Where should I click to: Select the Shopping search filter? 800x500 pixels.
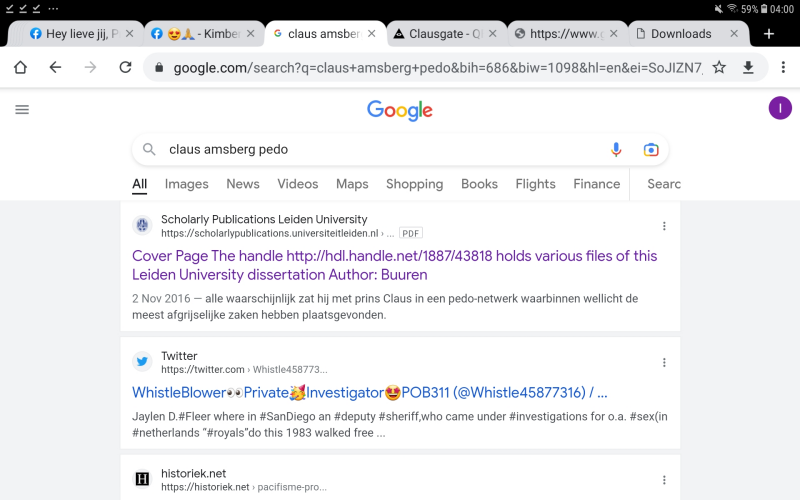[414, 184]
